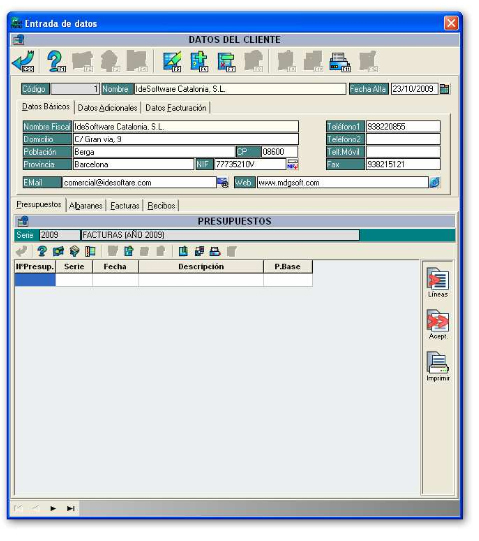The height and width of the screenshot is (541, 479).
Task: Open the Datos Facturación tab
Action: coord(176,108)
